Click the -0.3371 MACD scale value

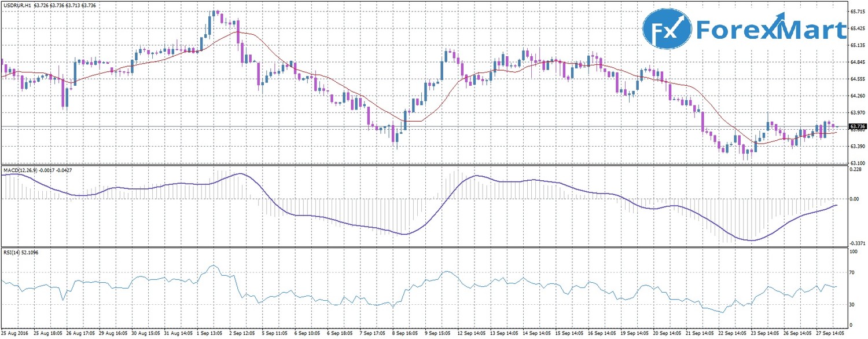856,245
